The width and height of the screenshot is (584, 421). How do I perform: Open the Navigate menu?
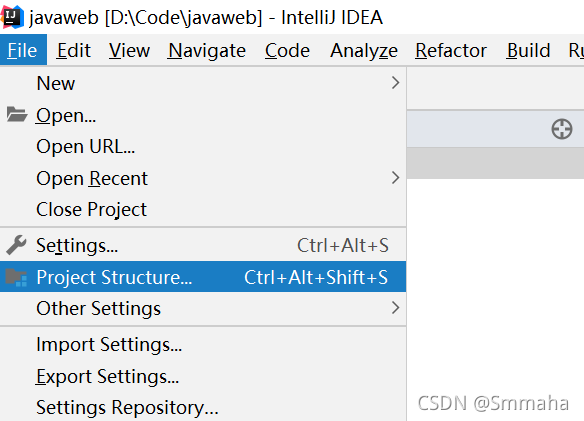[207, 50]
